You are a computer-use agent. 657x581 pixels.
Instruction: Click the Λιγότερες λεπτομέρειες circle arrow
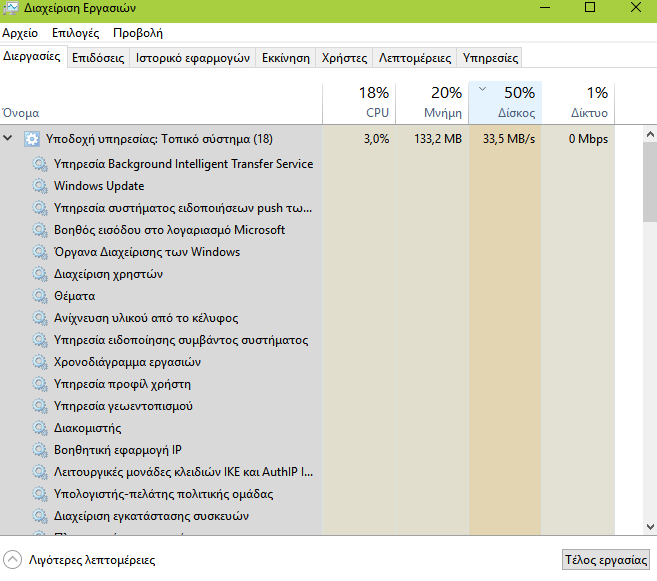click(x=12, y=560)
